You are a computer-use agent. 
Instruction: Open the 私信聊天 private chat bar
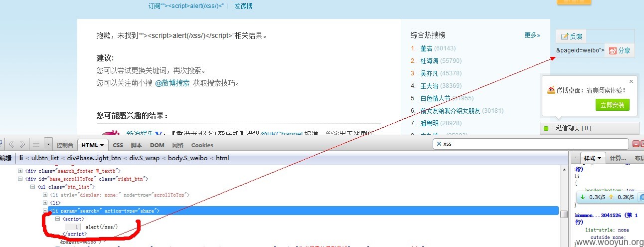tap(590, 128)
